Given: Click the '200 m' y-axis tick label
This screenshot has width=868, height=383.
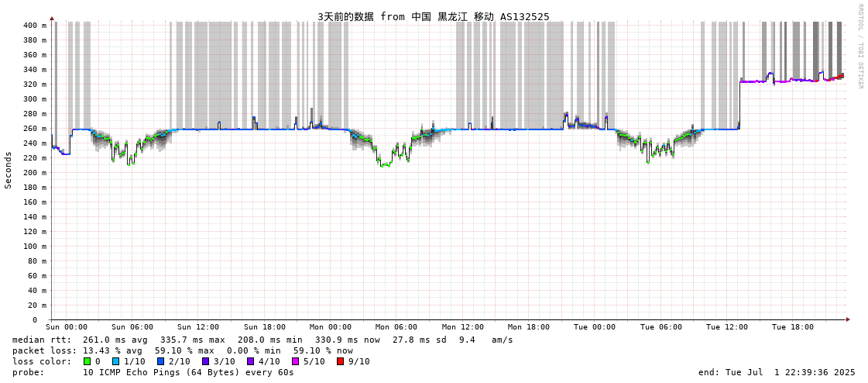Looking at the screenshot, I should [x=35, y=172].
